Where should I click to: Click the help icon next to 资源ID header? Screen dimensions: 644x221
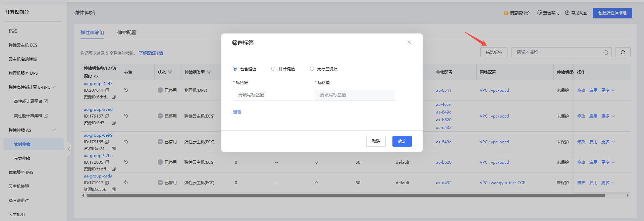click(x=96, y=76)
